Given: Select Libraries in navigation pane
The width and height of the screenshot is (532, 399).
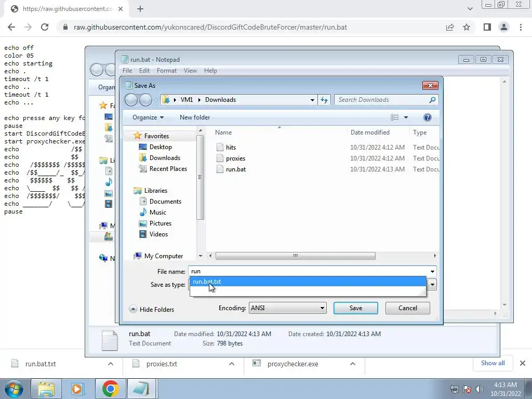Looking at the screenshot, I should coord(155,191).
